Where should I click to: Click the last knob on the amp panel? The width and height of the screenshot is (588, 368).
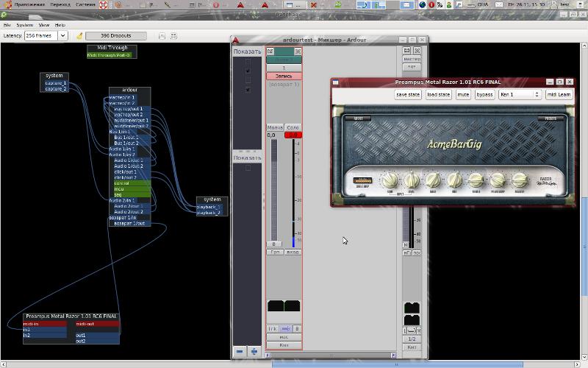tap(520, 180)
